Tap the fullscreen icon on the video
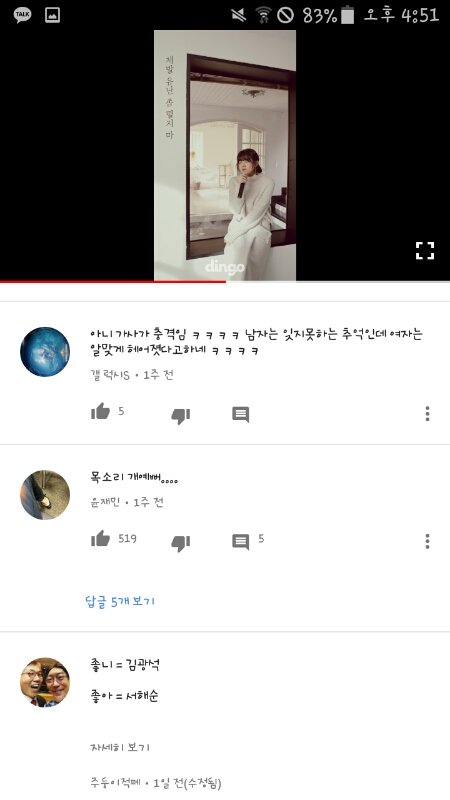Screen dimensions: 450x800 click(x=424, y=251)
